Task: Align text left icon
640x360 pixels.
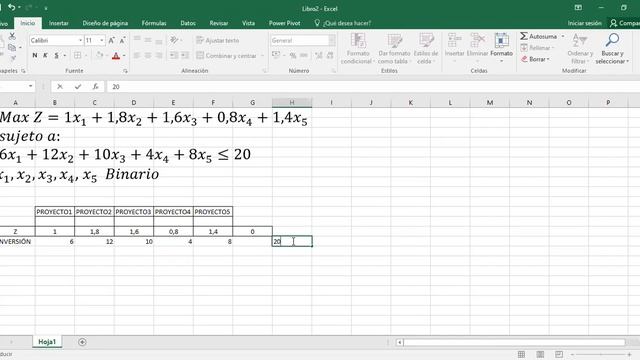Action: (x=137, y=55)
